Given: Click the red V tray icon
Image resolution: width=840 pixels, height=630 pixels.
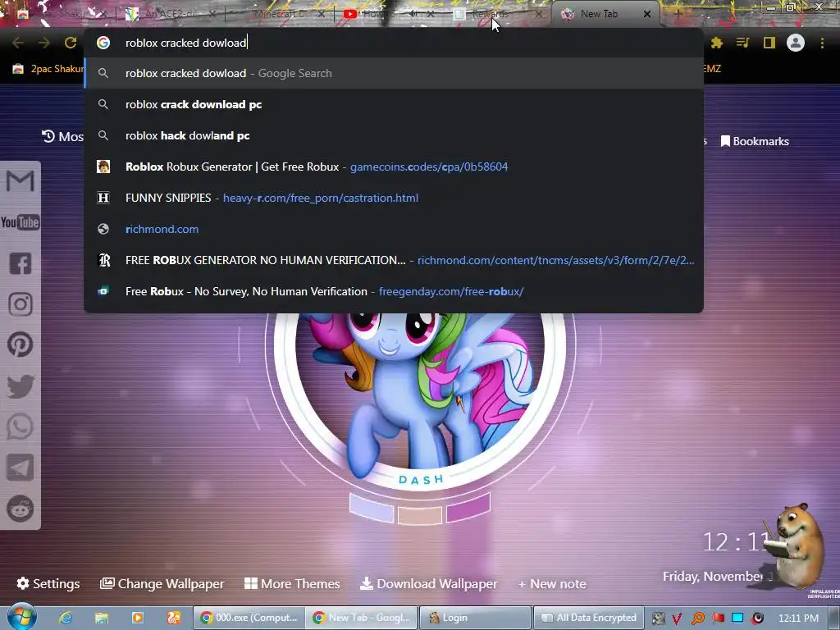Looking at the screenshot, I should 677,619.
